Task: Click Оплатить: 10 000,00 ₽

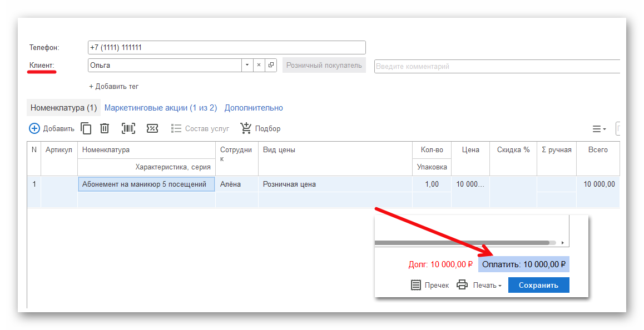Action: click(523, 264)
